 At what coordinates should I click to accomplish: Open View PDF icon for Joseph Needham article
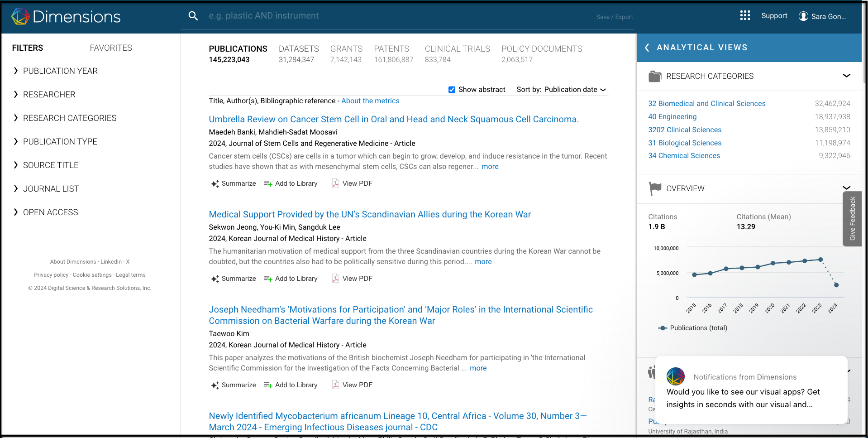[335, 385]
